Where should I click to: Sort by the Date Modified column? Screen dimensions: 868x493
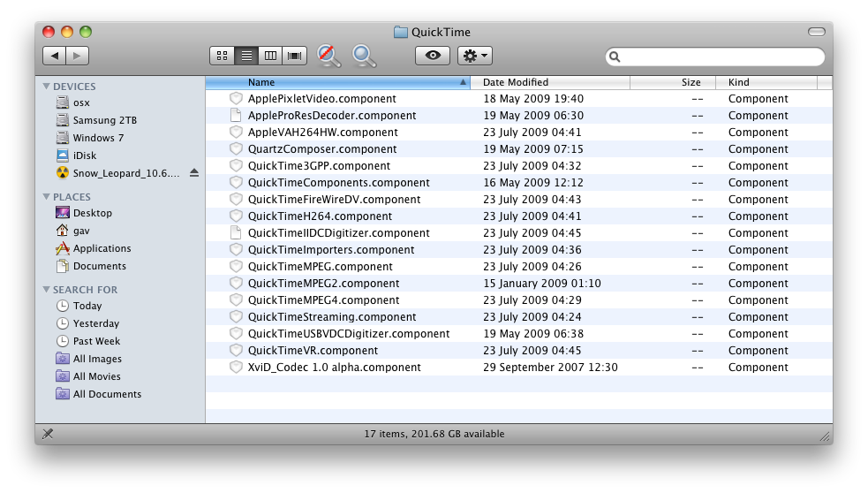pyautogui.click(x=550, y=82)
